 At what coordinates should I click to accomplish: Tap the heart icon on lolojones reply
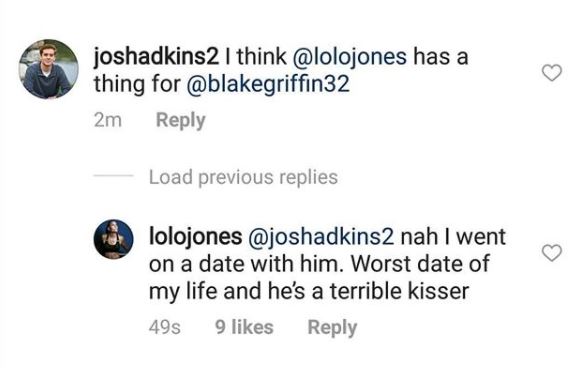coord(552,253)
